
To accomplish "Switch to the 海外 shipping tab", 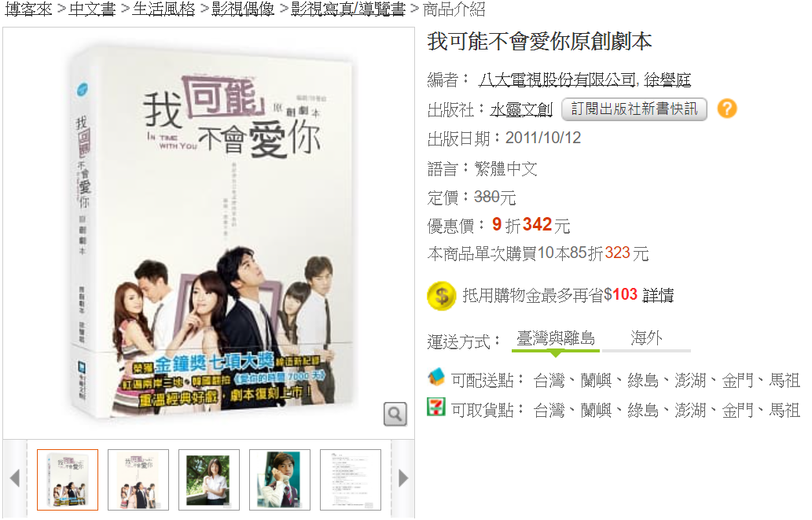I will [646, 339].
